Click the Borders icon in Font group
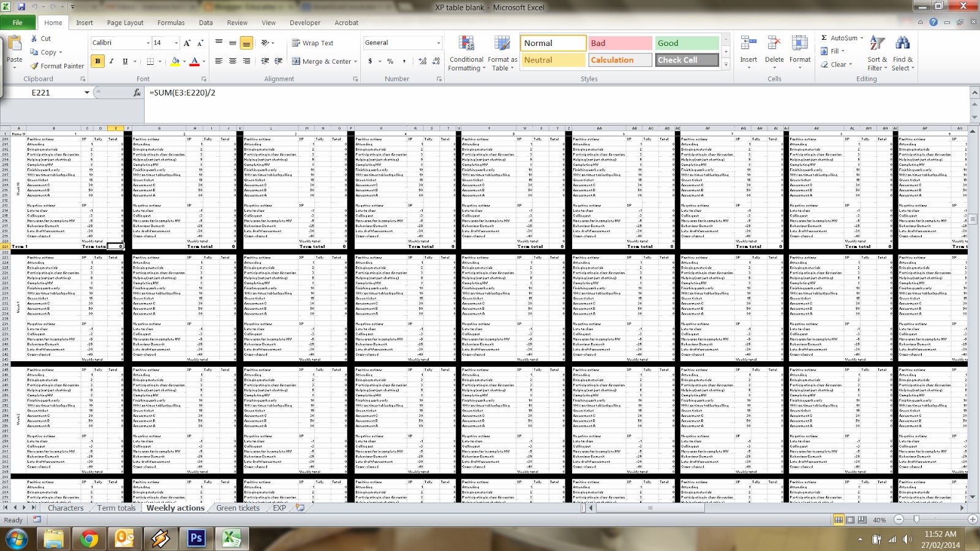Viewport: 980px width, 551px height. [x=150, y=61]
